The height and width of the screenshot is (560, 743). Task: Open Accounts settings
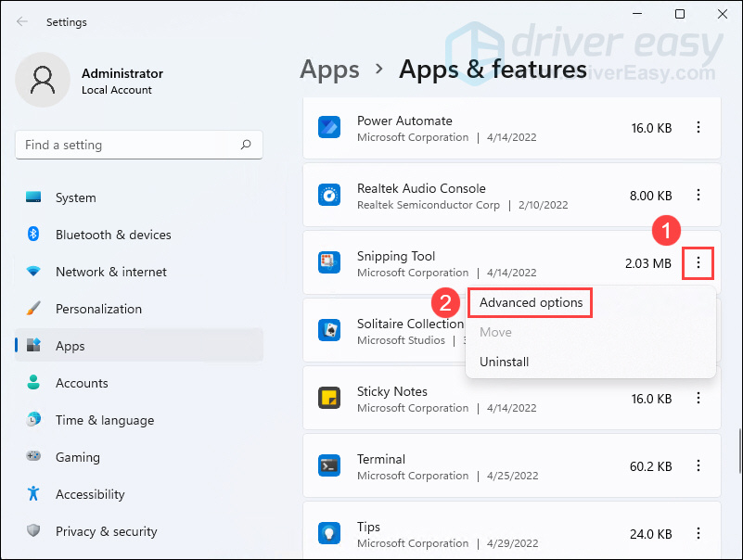[x=139, y=382]
